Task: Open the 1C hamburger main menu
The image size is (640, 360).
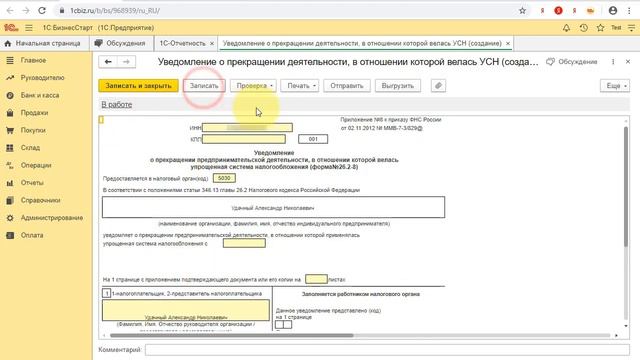Action: pyautogui.click(x=29, y=28)
